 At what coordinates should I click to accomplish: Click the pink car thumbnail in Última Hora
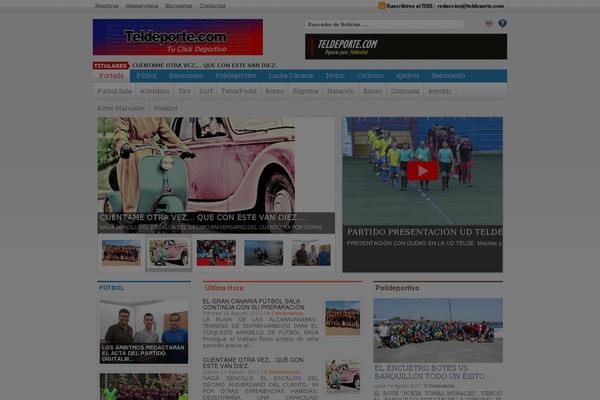point(342,376)
